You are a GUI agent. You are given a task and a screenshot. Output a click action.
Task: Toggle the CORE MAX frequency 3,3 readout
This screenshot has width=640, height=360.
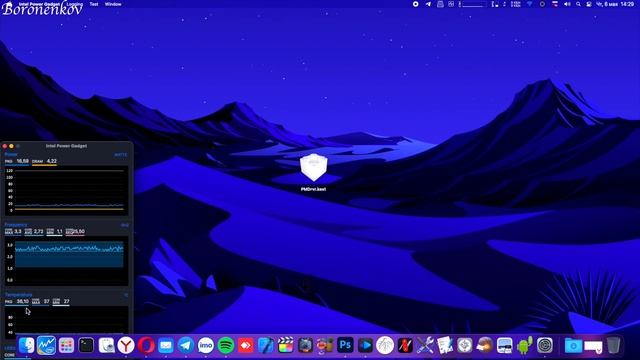(x=13, y=232)
